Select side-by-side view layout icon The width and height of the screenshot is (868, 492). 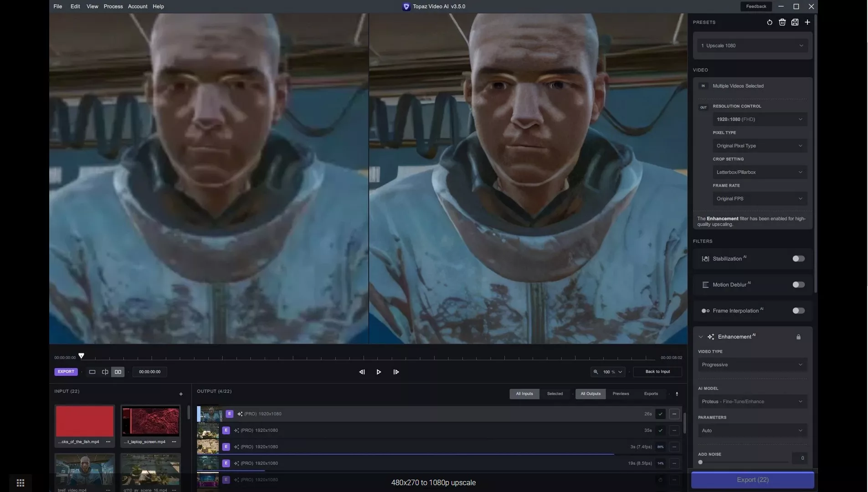click(x=118, y=372)
